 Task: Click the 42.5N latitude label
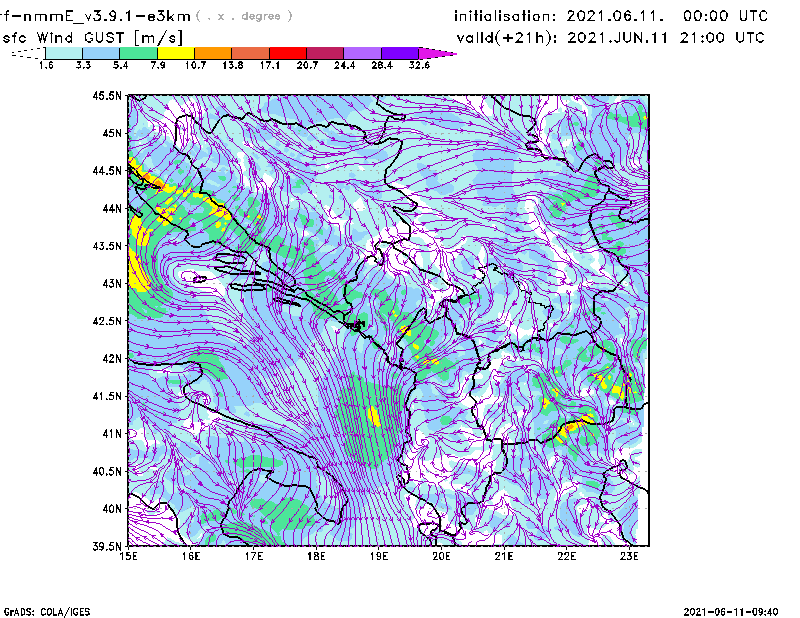pos(107,321)
